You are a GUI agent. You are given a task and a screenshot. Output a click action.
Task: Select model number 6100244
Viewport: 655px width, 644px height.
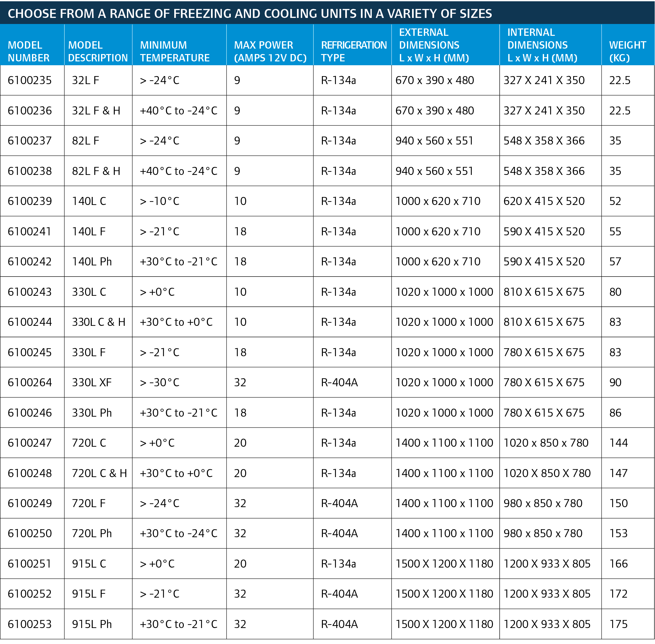click(30, 322)
